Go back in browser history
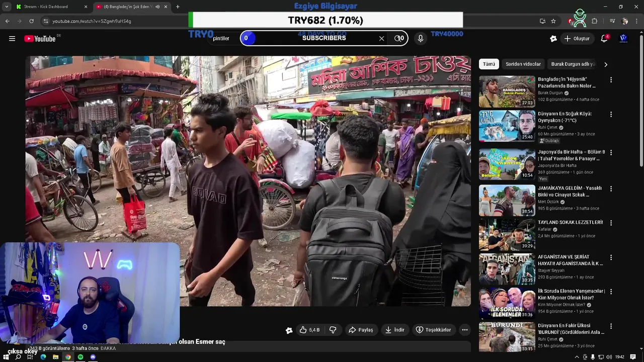 (x=7, y=21)
